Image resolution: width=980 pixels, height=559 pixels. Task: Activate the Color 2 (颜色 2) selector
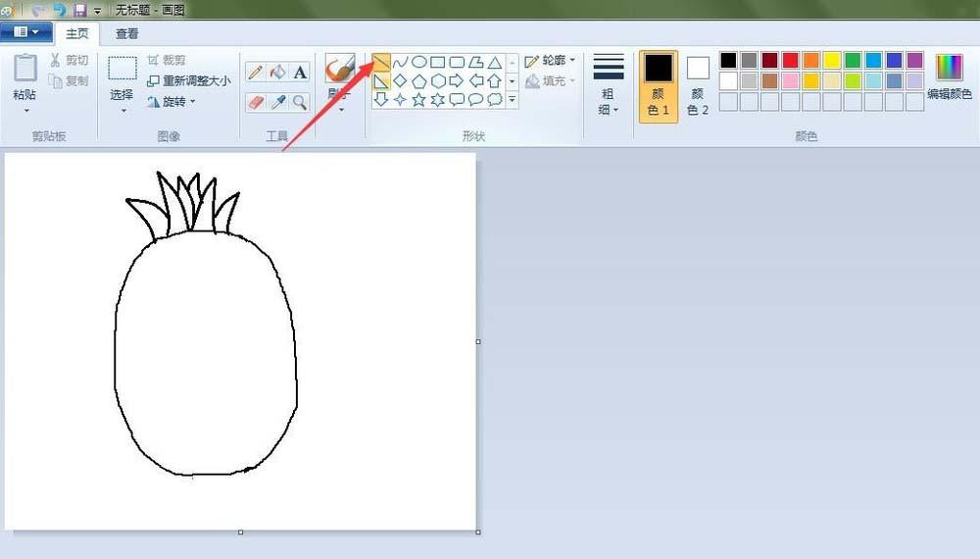(698, 85)
